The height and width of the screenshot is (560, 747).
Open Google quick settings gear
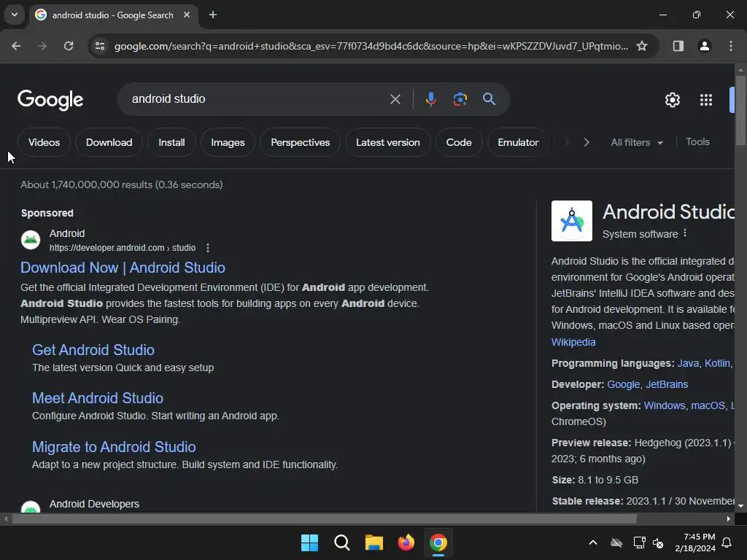[672, 100]
